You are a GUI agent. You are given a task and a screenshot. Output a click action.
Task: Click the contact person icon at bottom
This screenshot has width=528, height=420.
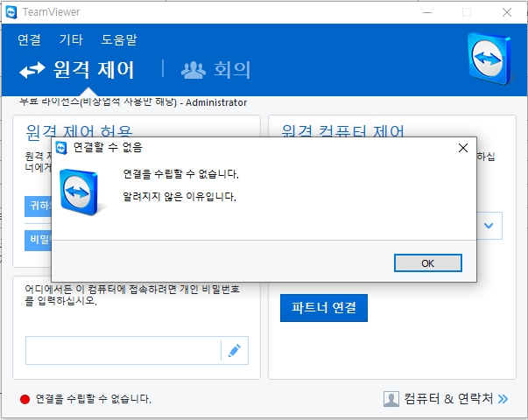391,399
